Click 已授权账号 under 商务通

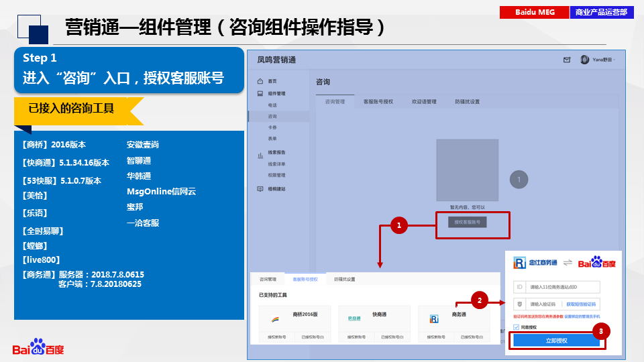coord(472,337)
